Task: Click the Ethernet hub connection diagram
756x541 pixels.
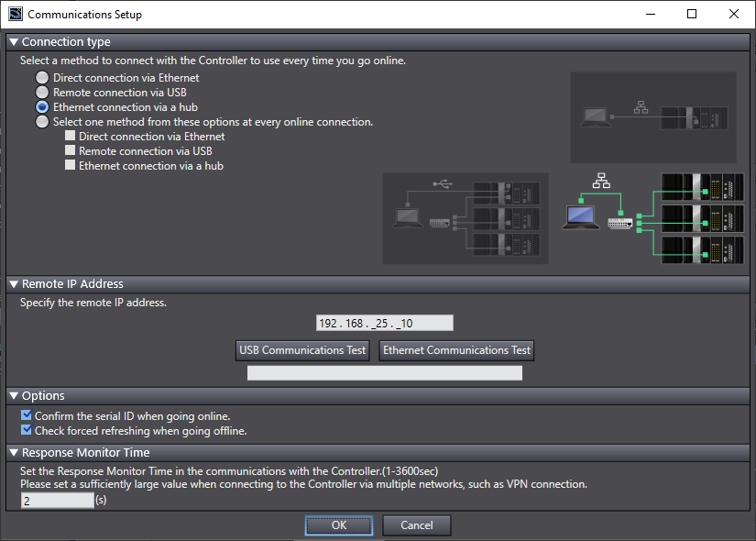Action: pos(654,218)
